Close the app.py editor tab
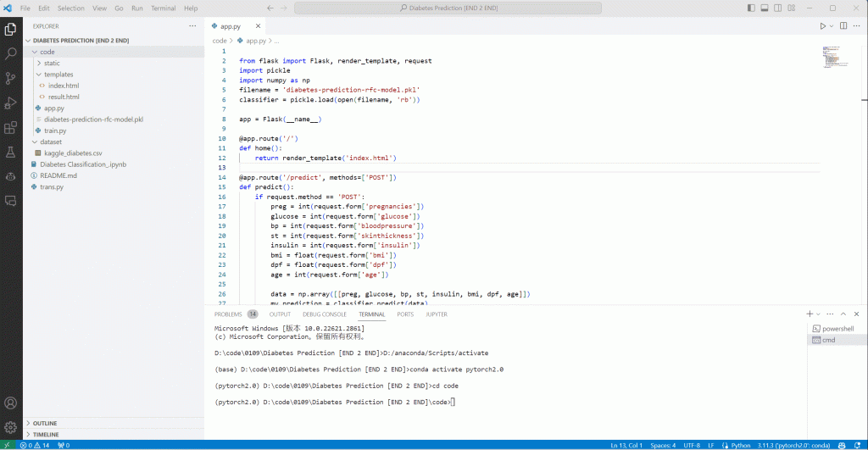The height and width of the screenshot is (450, 868). [258, 26]
